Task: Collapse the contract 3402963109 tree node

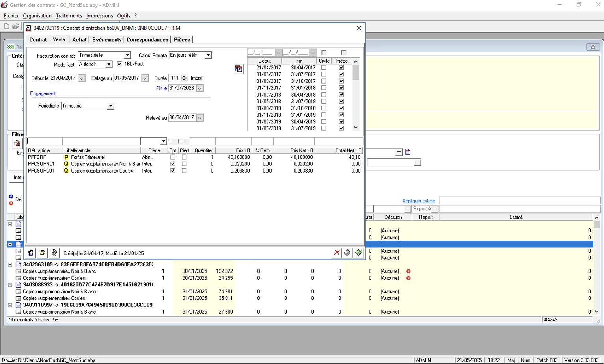Action: coord(10,265)
